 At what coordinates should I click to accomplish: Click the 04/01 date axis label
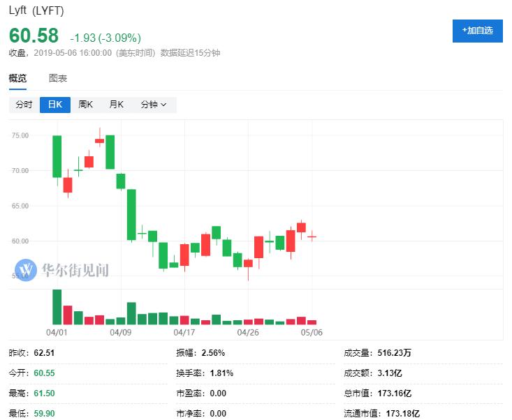click(x=57, y=332)
